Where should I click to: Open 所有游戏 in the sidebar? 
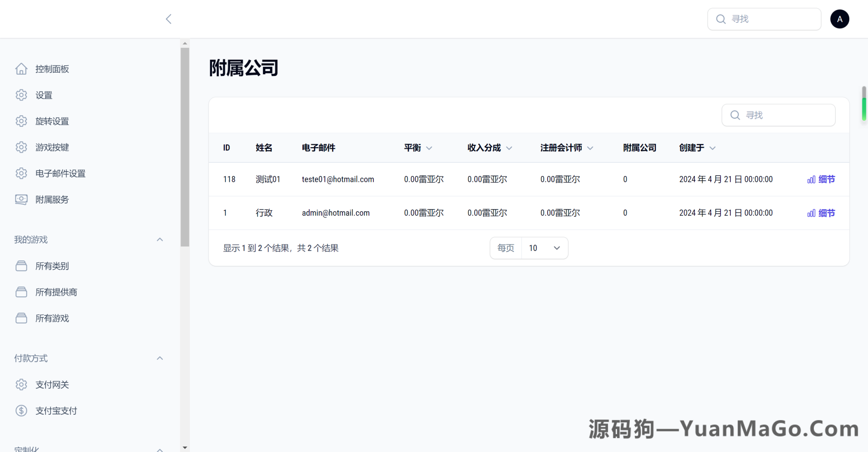click(52, 318)
